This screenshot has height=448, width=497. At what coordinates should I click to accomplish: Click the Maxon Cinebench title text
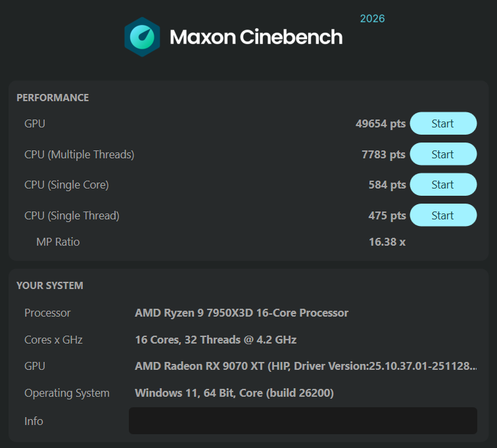click(x=256, y=37)
